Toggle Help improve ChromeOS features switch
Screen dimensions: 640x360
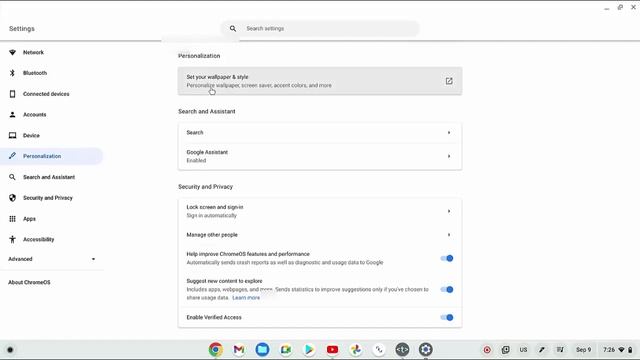click(x=447, y=258)
